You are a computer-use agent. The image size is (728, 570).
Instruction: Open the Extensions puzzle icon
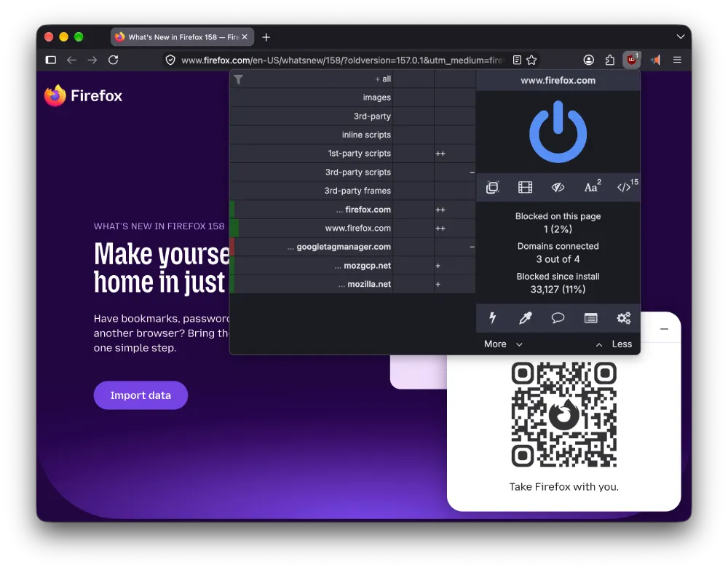609,60
